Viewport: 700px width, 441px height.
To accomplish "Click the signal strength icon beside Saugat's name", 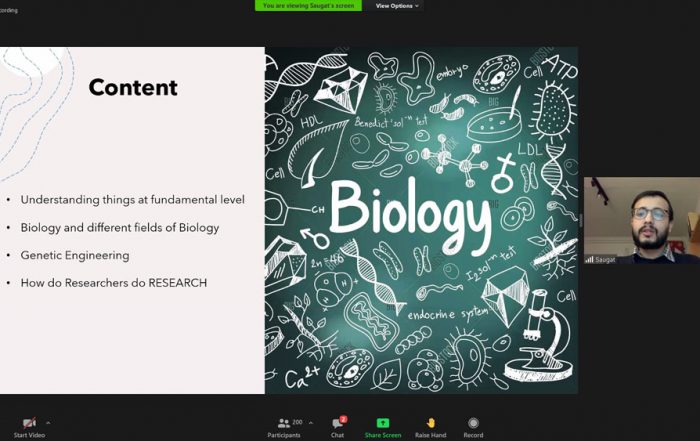I will tap(590, 259).
